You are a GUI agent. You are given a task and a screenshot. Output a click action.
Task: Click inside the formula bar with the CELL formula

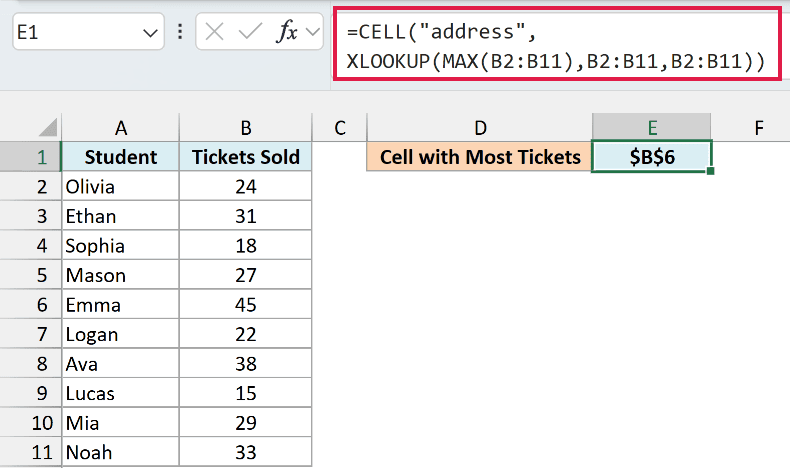tap(557, 44)
